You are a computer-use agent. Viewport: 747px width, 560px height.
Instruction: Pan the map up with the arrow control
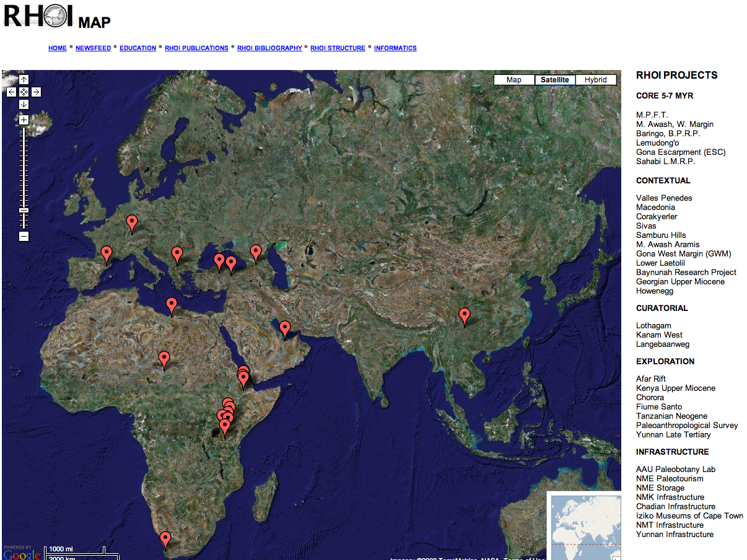point(24,79)
